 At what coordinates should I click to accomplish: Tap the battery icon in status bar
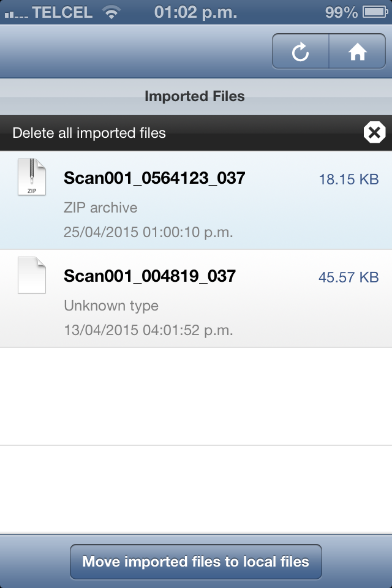click(374, 12)
